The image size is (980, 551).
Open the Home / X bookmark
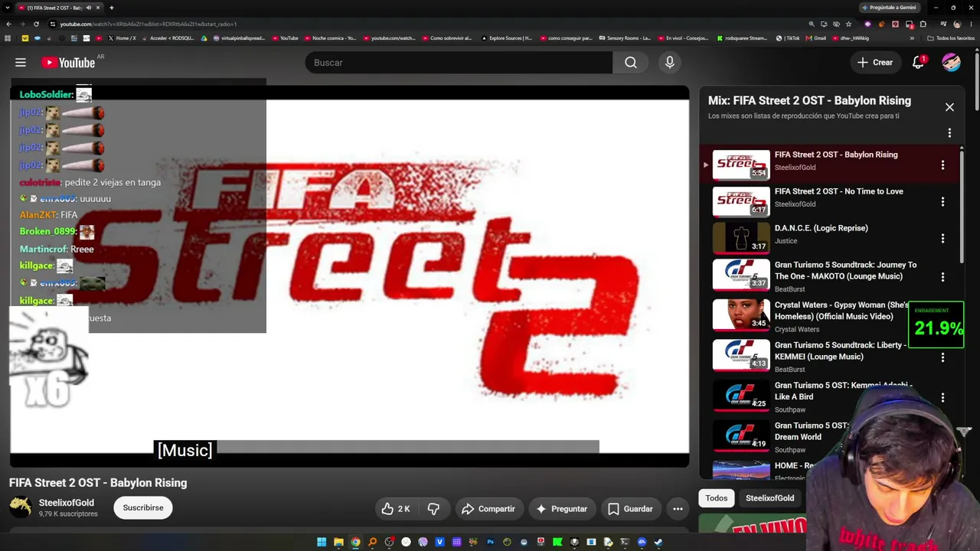(x=122, y=38)
